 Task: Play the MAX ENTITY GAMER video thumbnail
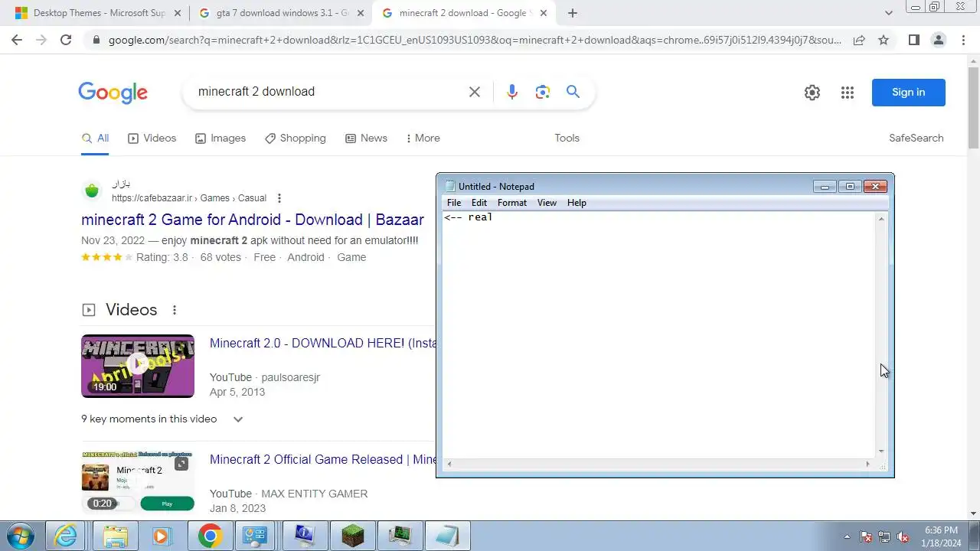click(x=138, y=481)
